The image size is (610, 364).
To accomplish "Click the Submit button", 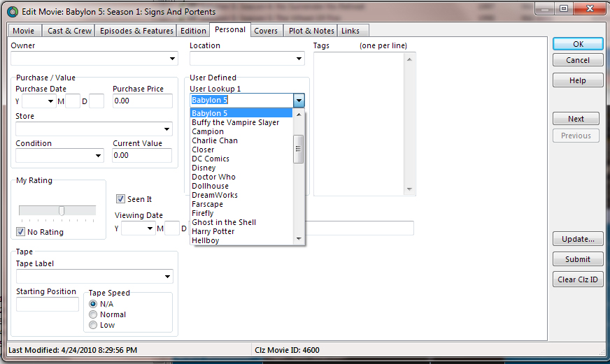I will (578, 259).
